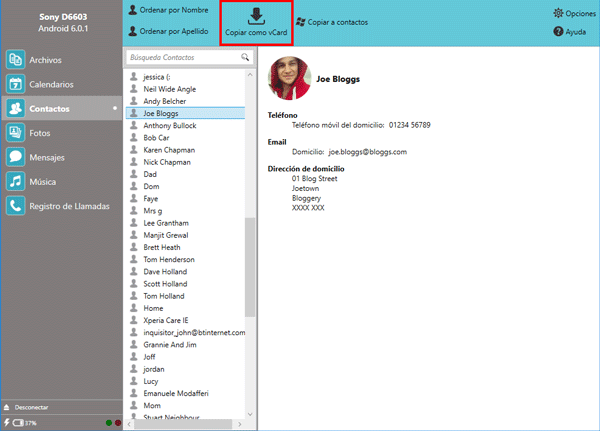
Task: Click the eject icon beside Desconectar
Action: (7, 407)
